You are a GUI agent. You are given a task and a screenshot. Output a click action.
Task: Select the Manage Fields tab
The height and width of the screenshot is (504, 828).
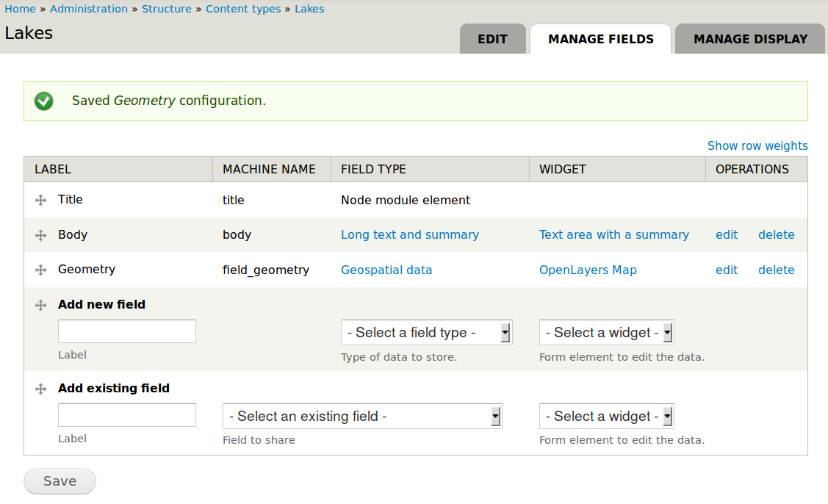click(x=601, y=39)
